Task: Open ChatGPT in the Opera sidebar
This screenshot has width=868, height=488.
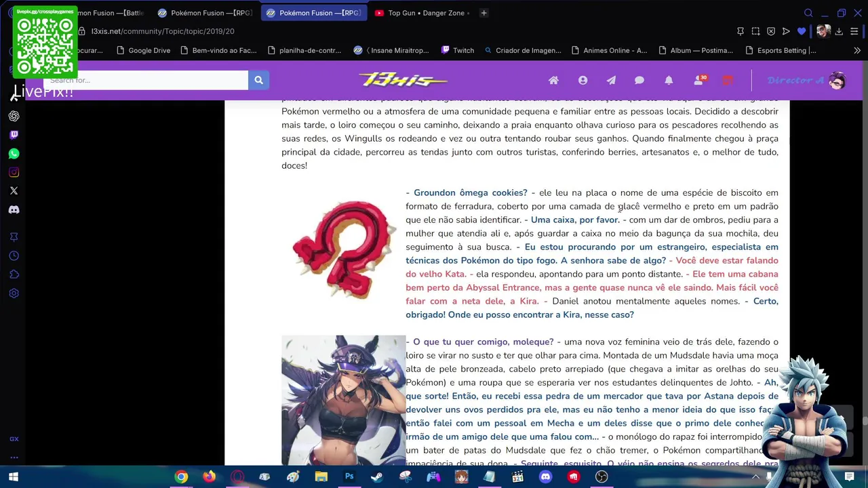Action: 14,116
